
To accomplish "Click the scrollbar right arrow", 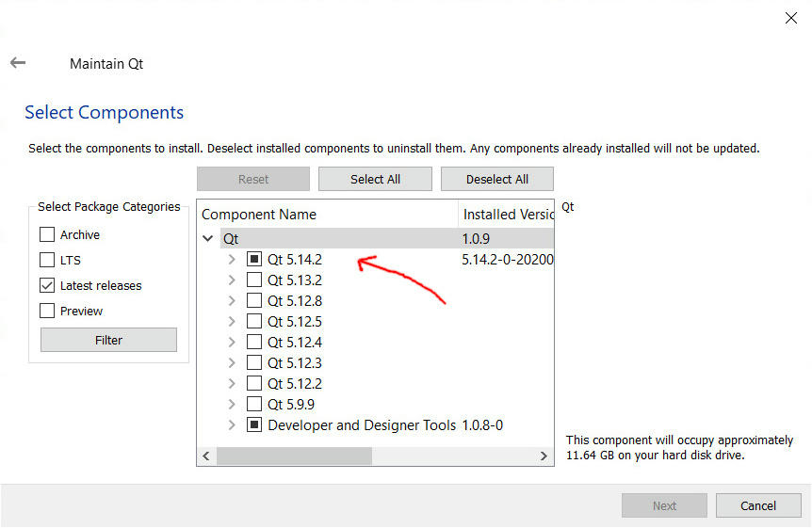I will [x=544, y=456].
